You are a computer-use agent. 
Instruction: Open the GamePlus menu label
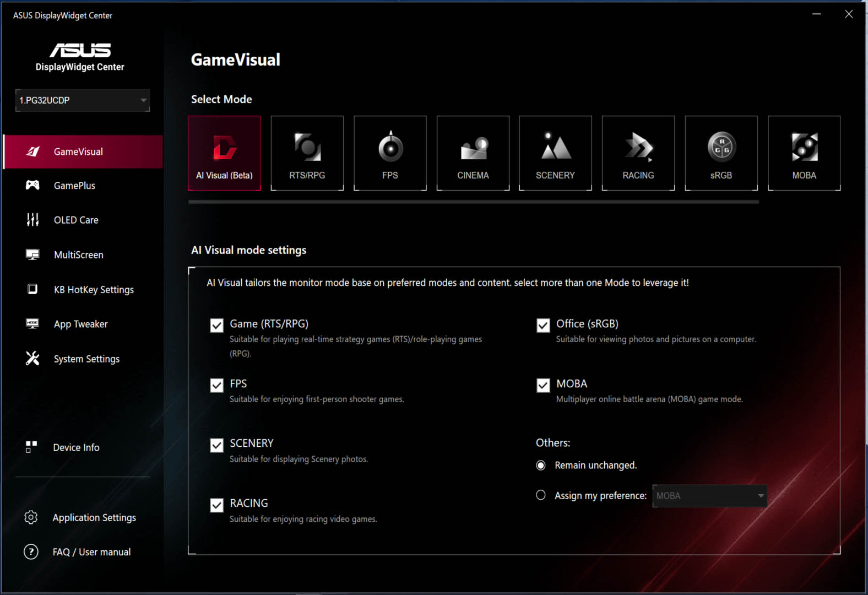[x=74, y=186]
